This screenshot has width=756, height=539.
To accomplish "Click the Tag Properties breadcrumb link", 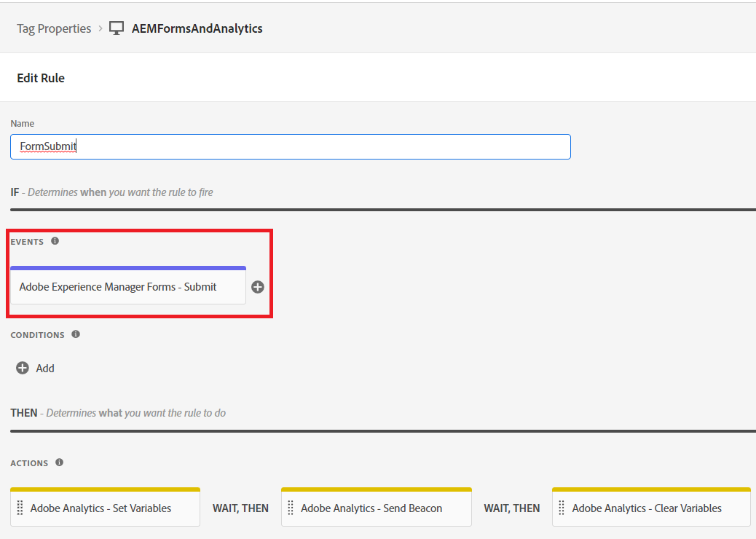I will point(54,28).
